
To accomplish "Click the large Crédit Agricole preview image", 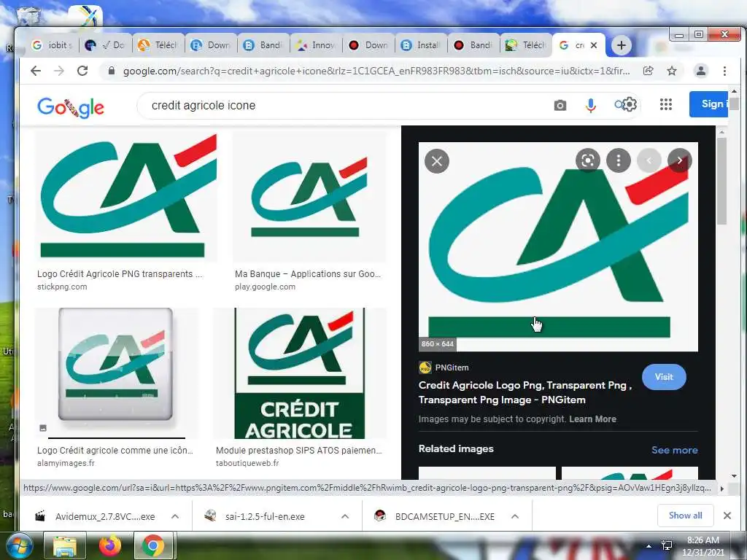I will (x=558, y=246).
